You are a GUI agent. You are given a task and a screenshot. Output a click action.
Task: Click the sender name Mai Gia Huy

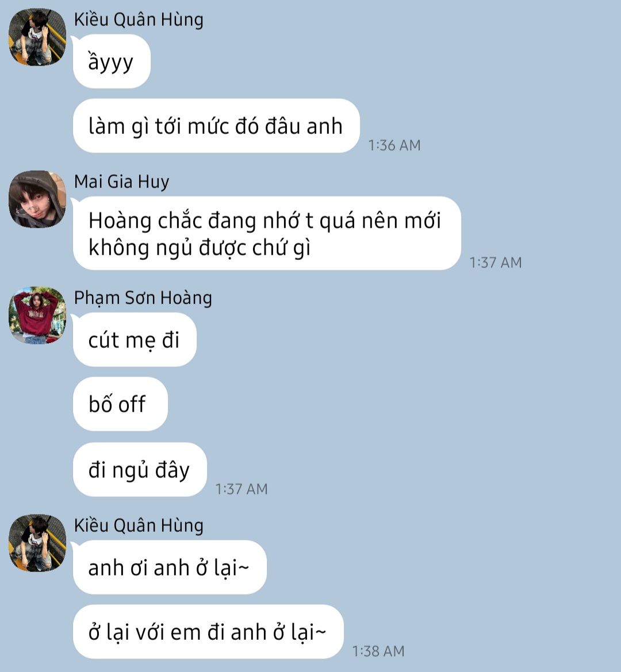click(x=122, y=182)
